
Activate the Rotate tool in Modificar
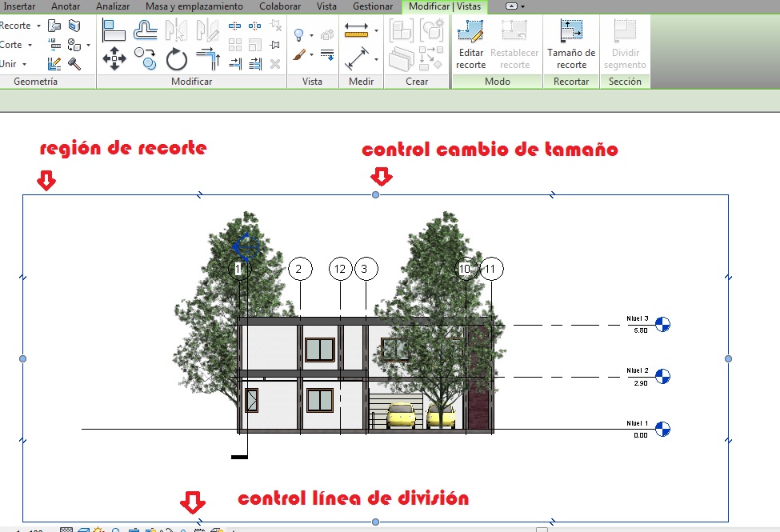click(x=176, y=59)
